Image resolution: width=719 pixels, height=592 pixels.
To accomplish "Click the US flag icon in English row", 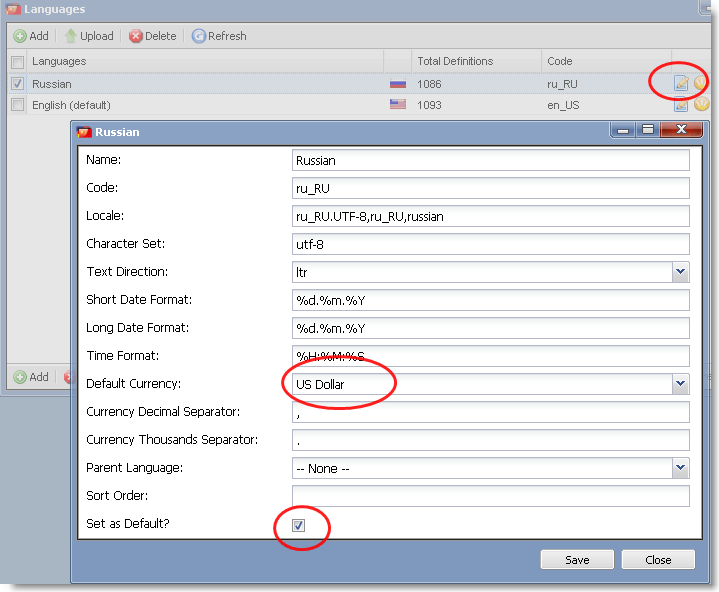I will [397, 105].
